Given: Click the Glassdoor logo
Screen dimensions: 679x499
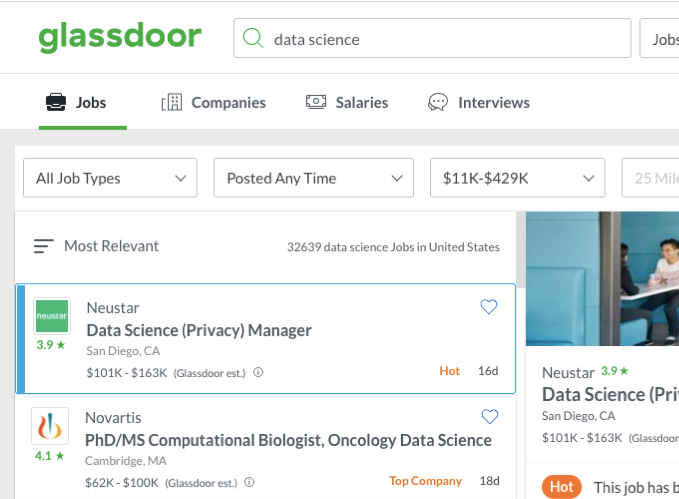Looking at the screenshot, I should tap(120, 38).
